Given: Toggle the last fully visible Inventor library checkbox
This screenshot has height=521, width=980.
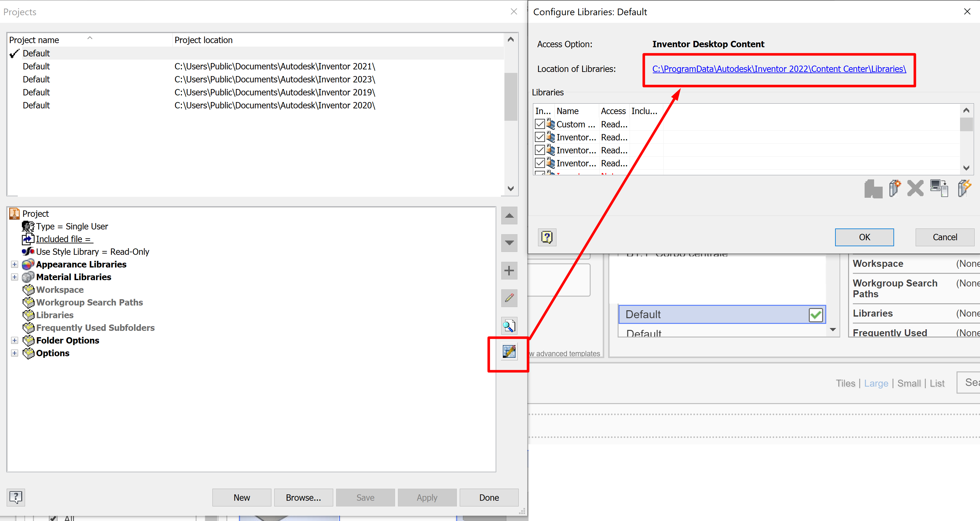Looking at the screenshot, I should click(539, 163).
